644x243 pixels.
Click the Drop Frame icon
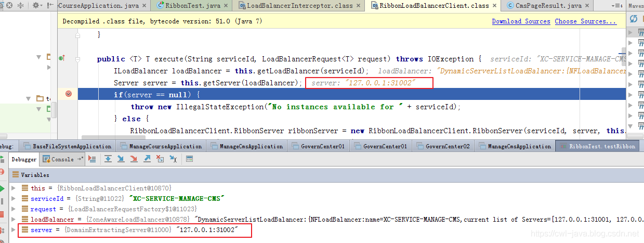[x=160, y=159]
